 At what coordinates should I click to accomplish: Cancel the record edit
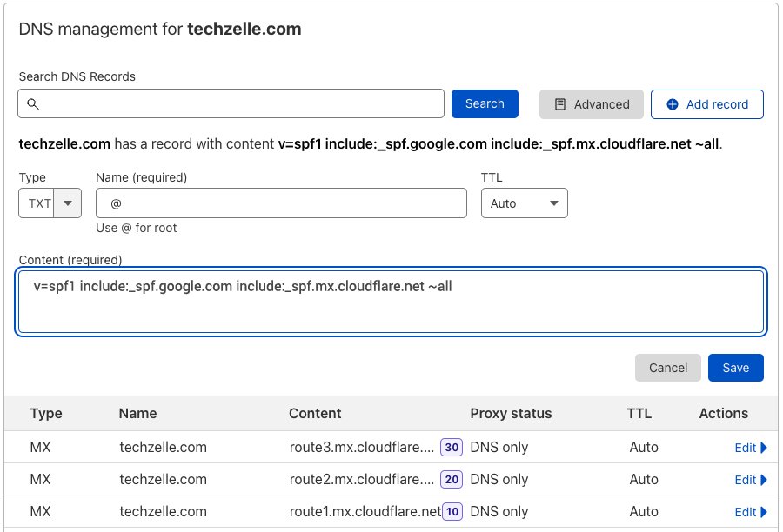668,368
